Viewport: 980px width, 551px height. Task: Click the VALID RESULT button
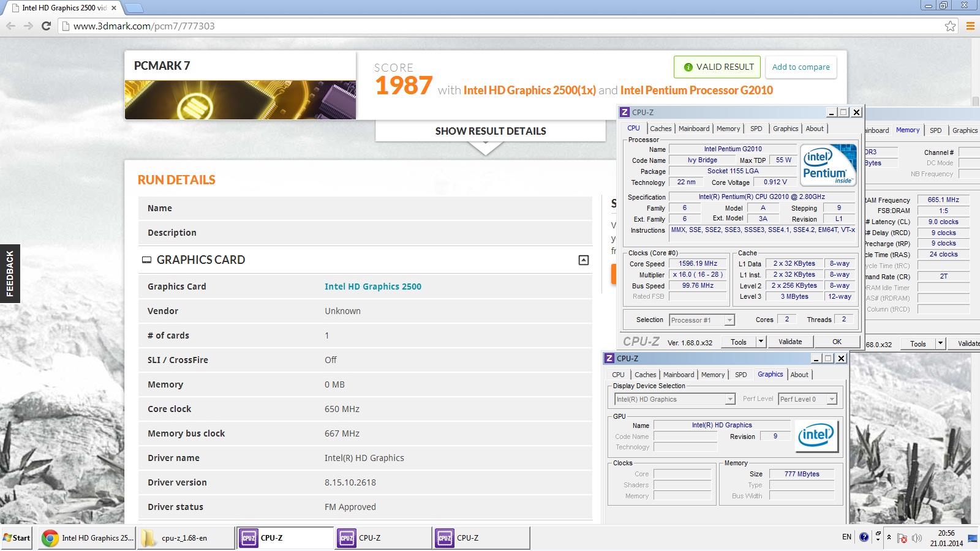point(717,67)
